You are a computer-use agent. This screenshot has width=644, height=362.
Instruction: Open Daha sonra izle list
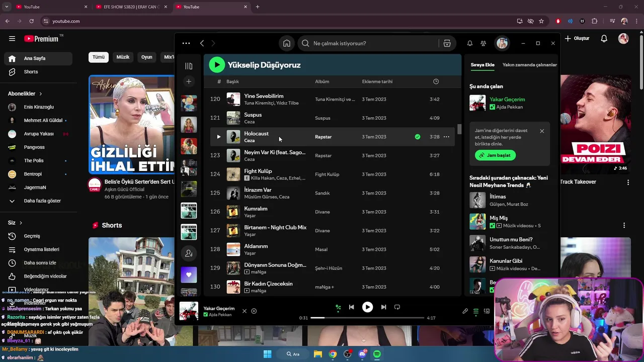point(38,263)
